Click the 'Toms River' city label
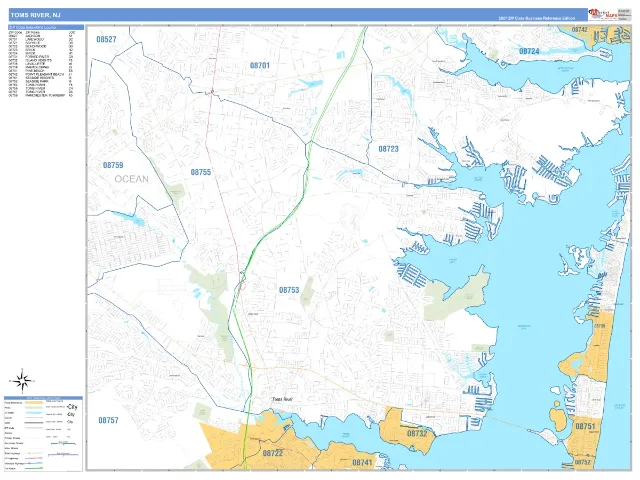Image resolution: width=640 pixels, height=480 pixels. coord(282,399)
